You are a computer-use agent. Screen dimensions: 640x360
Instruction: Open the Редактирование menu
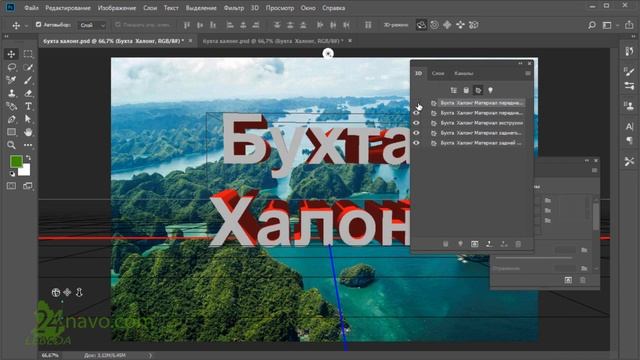(x=68, y=8)
